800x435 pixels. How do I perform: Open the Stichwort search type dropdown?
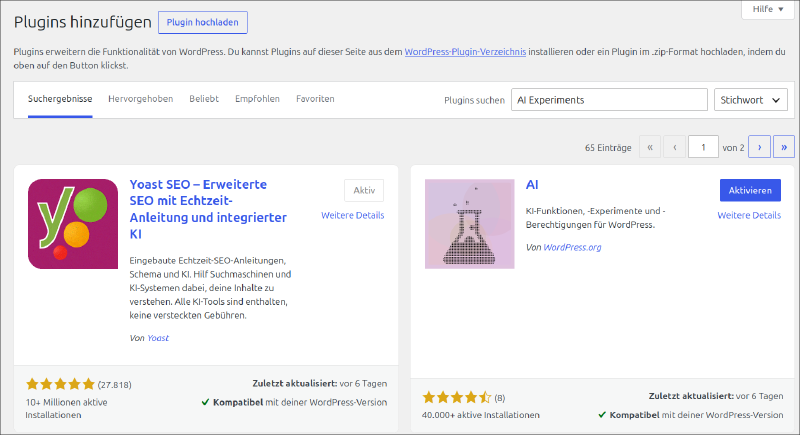[751, 100]
